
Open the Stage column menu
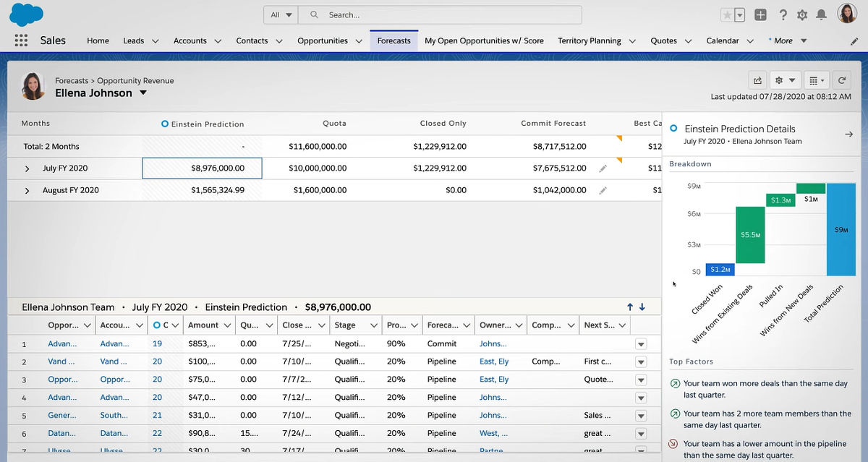[x=373, y=325]
